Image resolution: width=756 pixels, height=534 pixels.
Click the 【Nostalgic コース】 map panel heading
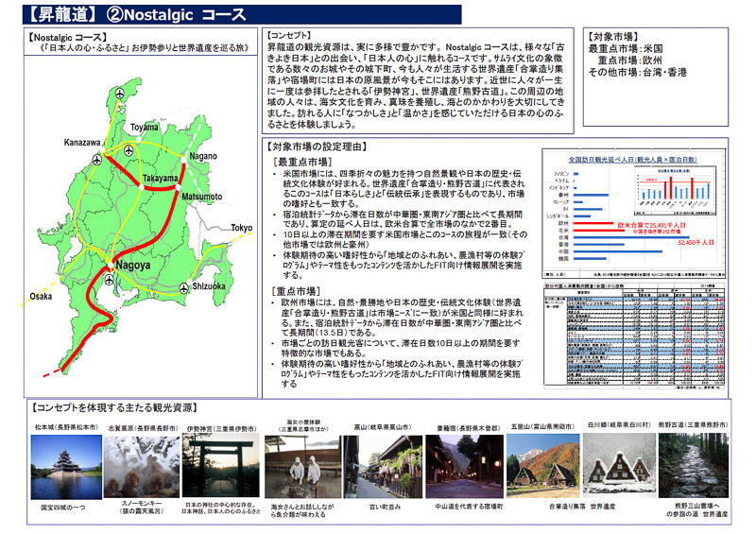[x=67, y=37]
